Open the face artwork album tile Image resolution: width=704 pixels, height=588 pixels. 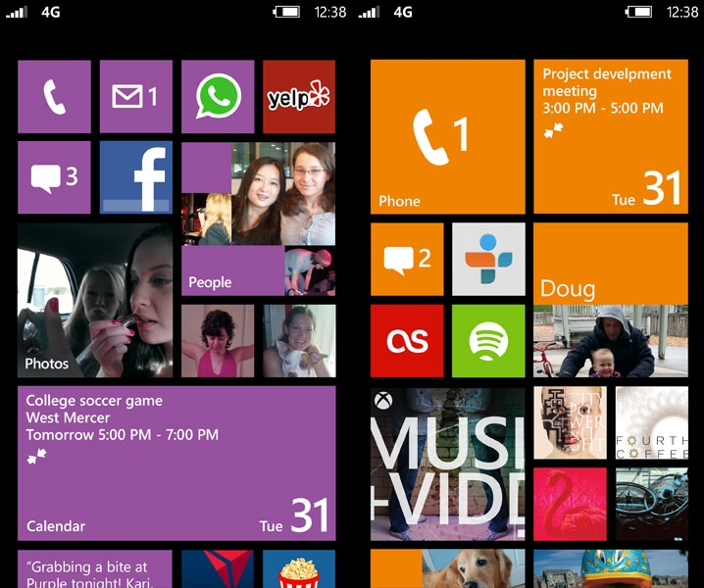click(x=571, y=422)
